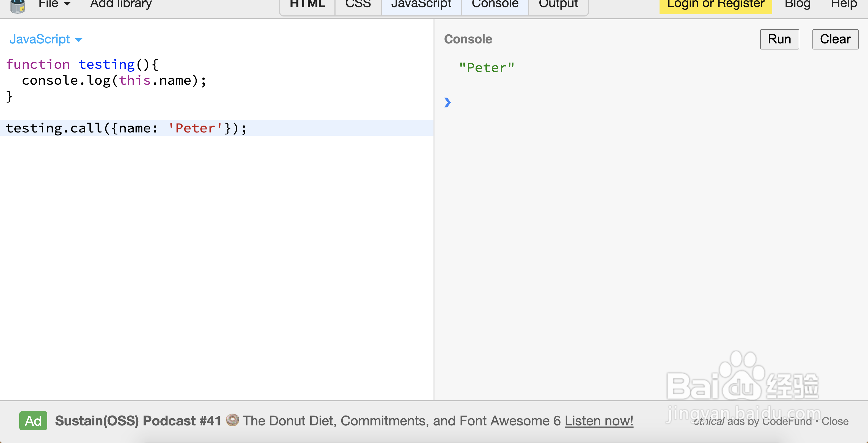Open the Blog link

[x=797, y=5]
